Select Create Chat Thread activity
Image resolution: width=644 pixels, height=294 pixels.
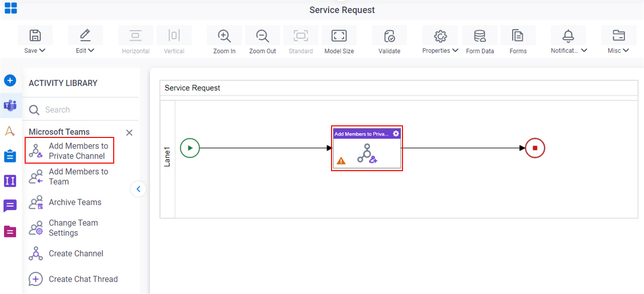(73, 279)
